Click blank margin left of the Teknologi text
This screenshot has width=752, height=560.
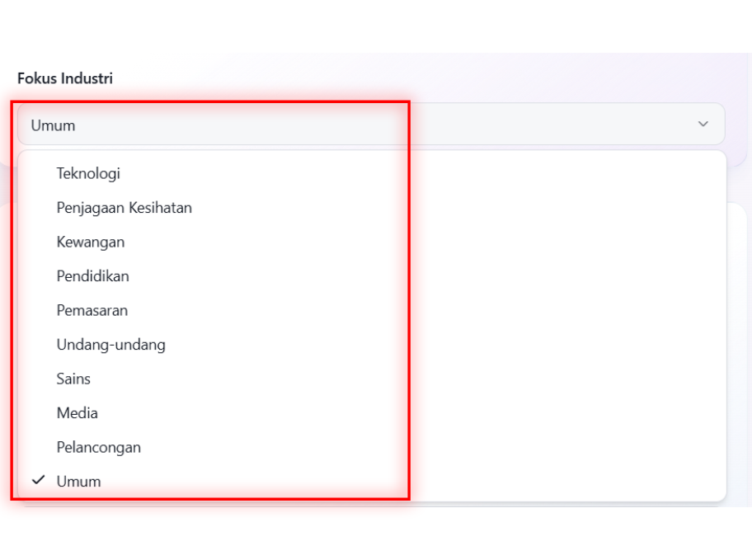pyautogui.click(x=36, y=173)
